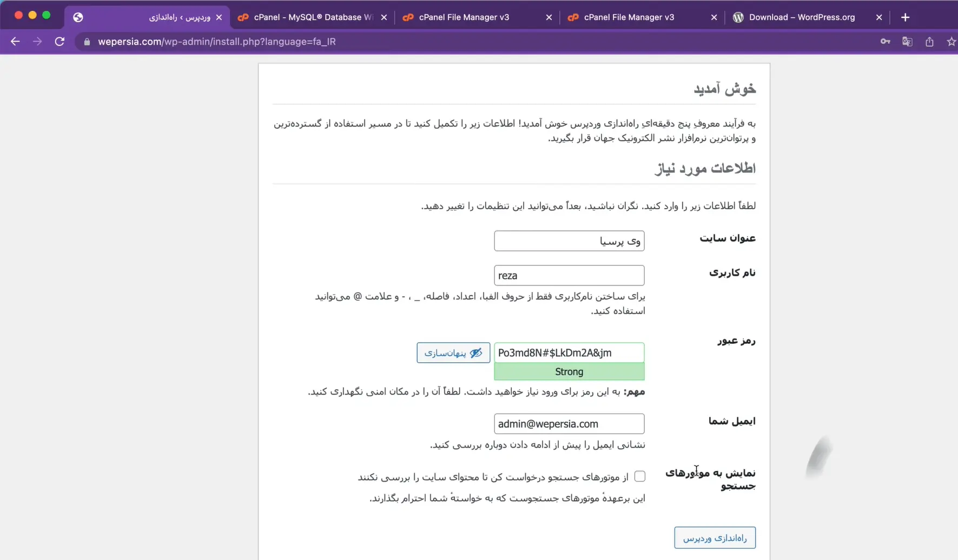Switch to second cPanel File Manager v3 tab
The height and width of the screenshot is (560, 958).
(x=642, y=17)
